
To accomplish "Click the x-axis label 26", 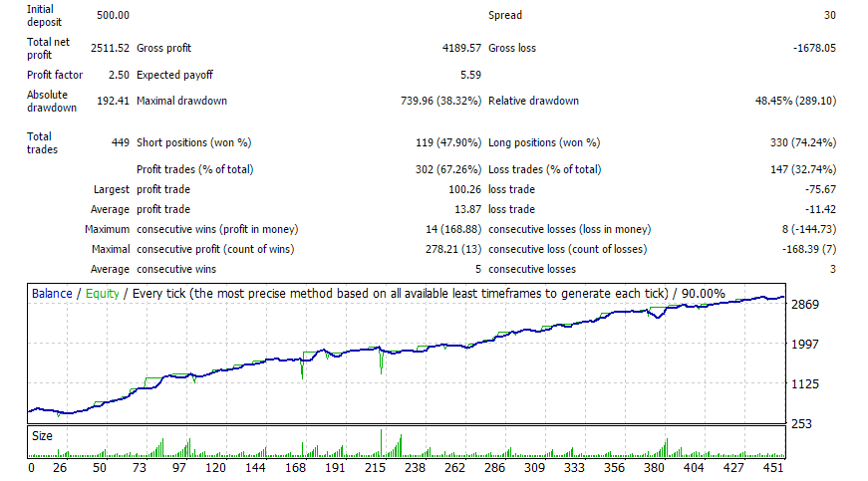I will (60, 468).
